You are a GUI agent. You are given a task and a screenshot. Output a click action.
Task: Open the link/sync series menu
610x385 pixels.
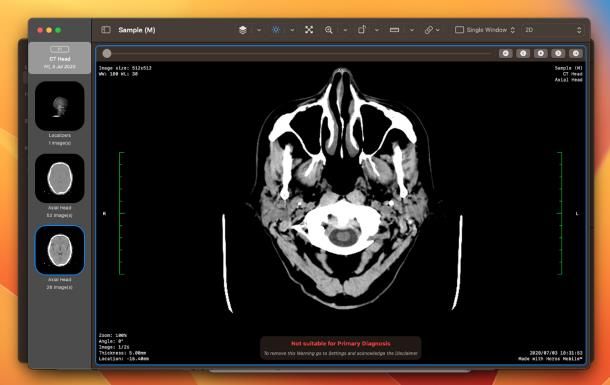click(432, 30)
